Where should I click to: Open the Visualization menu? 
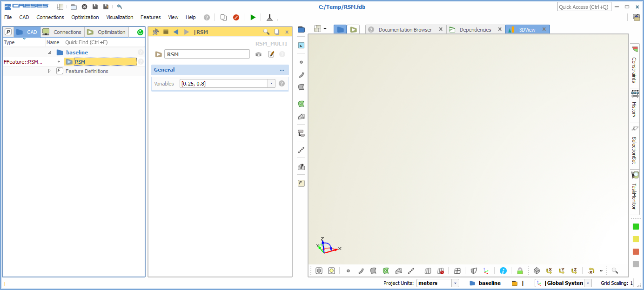click(120, 17)
